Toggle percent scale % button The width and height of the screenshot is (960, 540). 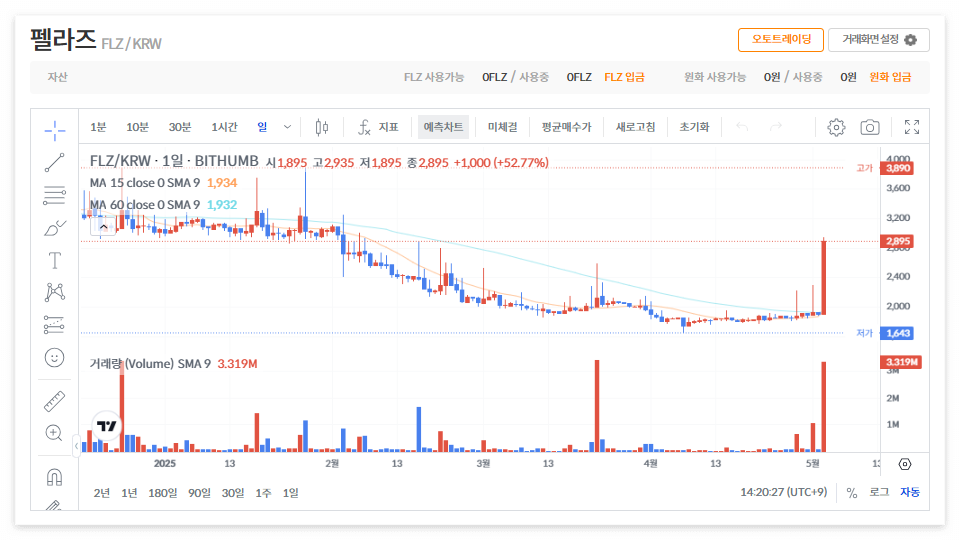(x=852, y=493)
